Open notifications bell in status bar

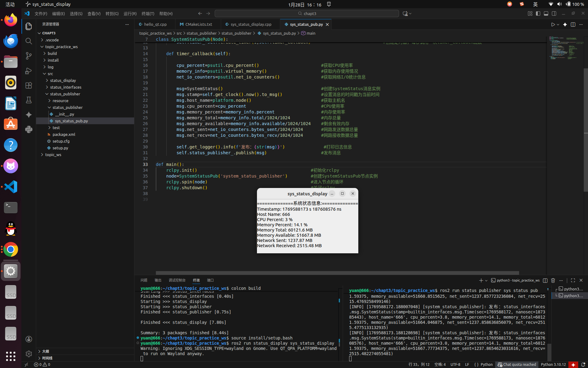pyautogui.click(x=583, y=365)
